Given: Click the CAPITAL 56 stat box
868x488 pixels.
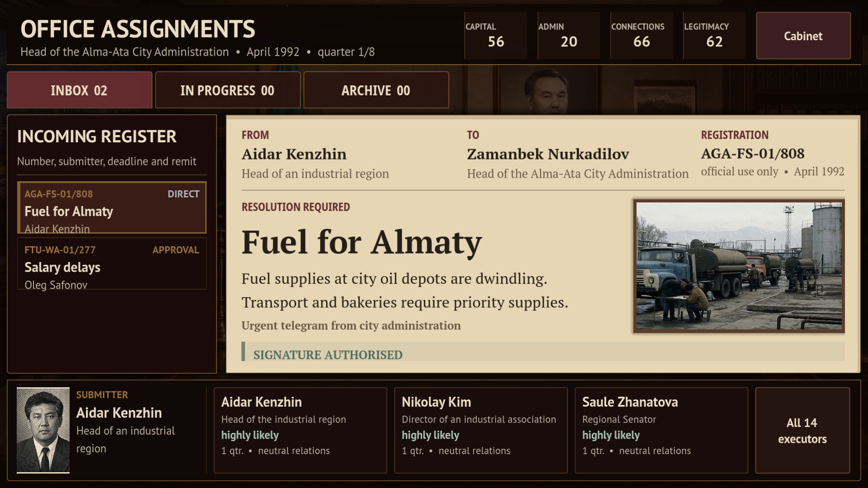Looking at the screenshot, I should click(x=496, y=36).
